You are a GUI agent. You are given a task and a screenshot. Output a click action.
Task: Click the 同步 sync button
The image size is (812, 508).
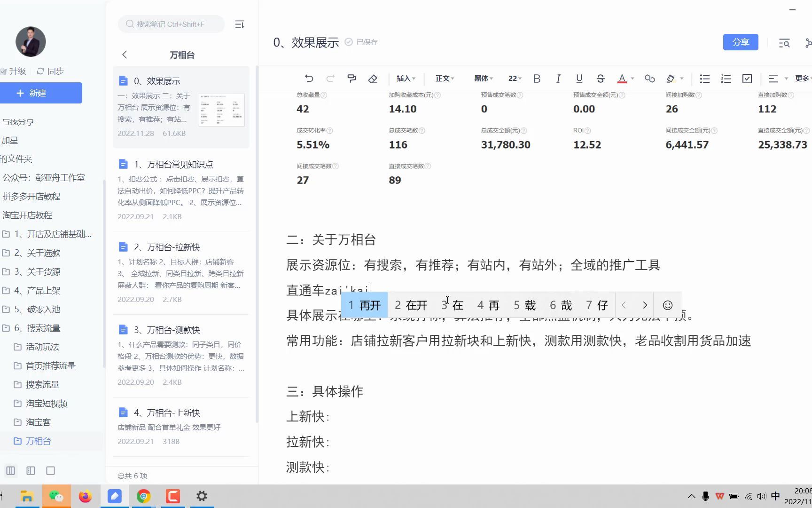pyautogui.click(x=50, y=71)
